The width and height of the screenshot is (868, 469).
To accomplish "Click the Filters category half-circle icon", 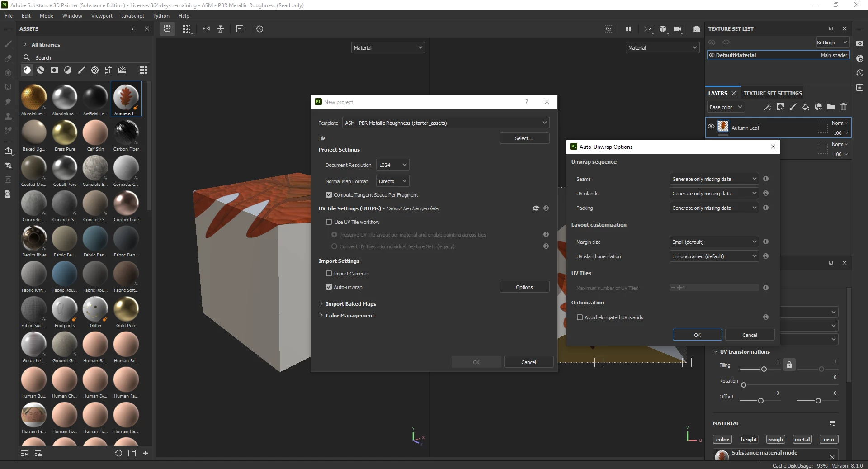I will (x=68, y=70).
